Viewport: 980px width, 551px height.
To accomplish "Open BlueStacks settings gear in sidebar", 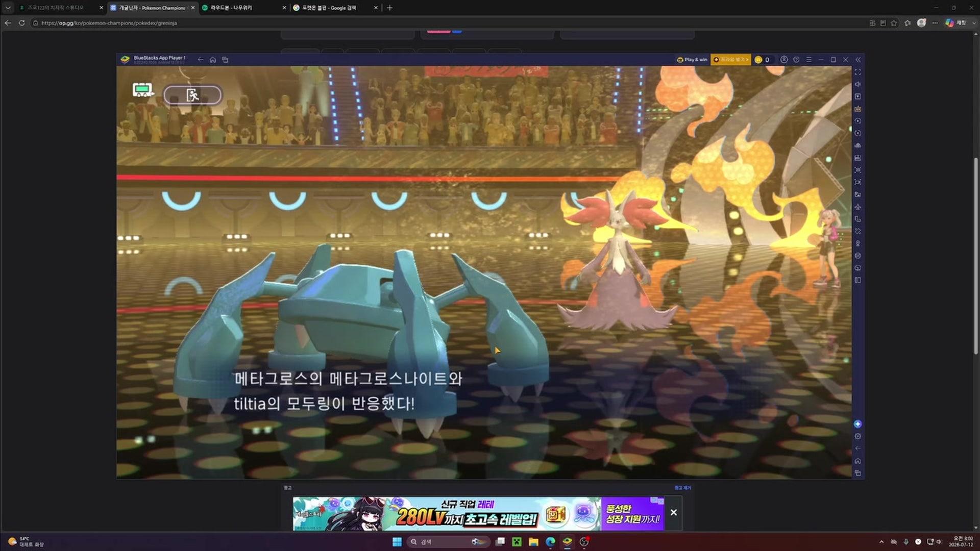I will (x=857, y=436).
